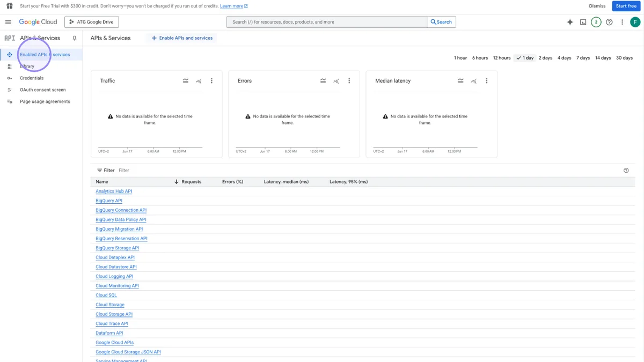644x362 pixels.
Task: Click the Google Cloud logo
Action: pyautogui.click(x=38, y=22)
